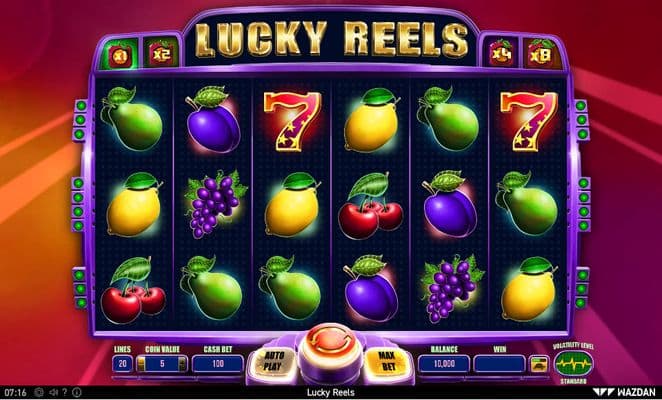
Task: Click the Lines value box showing 20
Action: pos(123,364)
